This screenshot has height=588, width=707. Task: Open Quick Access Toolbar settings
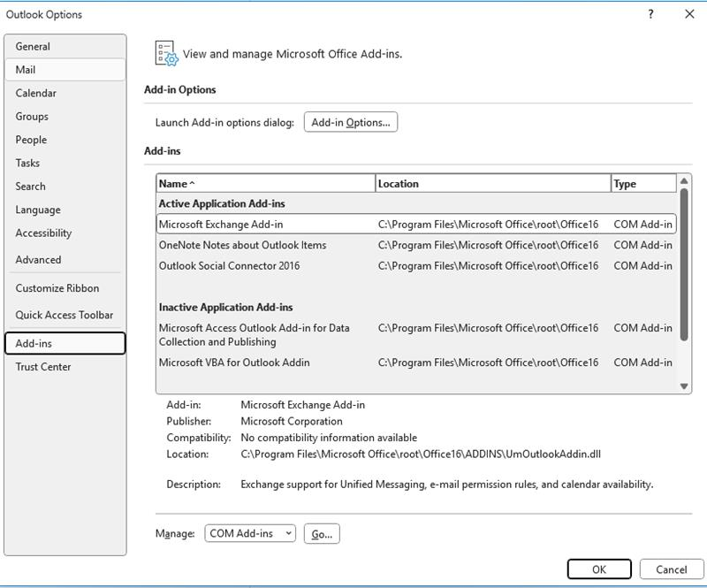(x=65, y=315)
